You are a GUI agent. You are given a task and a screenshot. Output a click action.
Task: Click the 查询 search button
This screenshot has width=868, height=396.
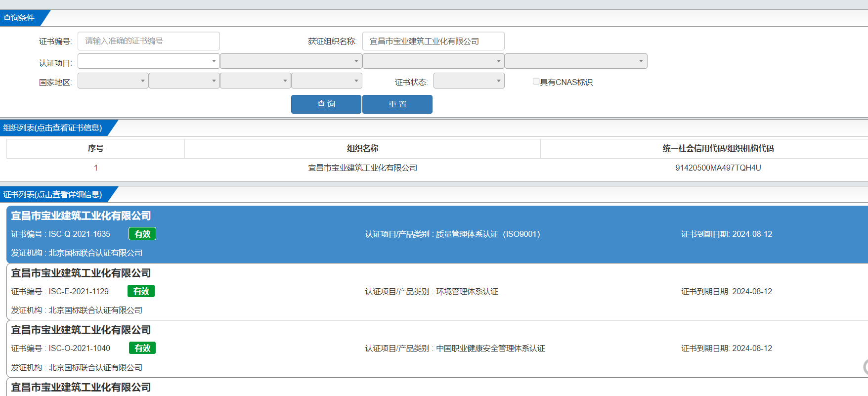(x=326, y=104)
